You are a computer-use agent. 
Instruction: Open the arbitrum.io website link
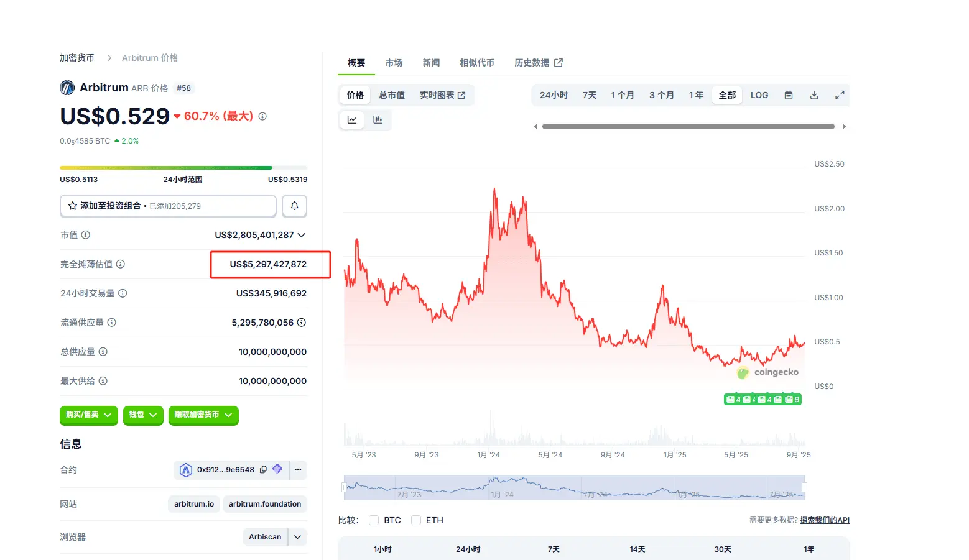click(x=194, y=504)
